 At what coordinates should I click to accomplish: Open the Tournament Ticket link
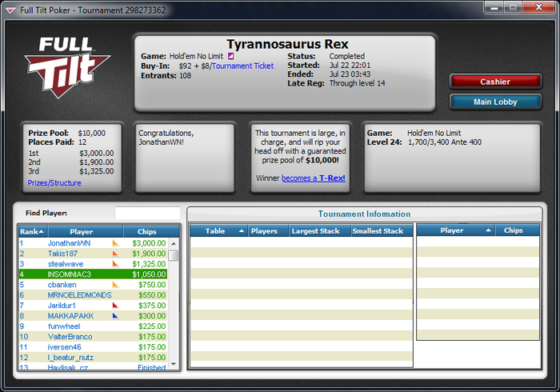[243, 66]
